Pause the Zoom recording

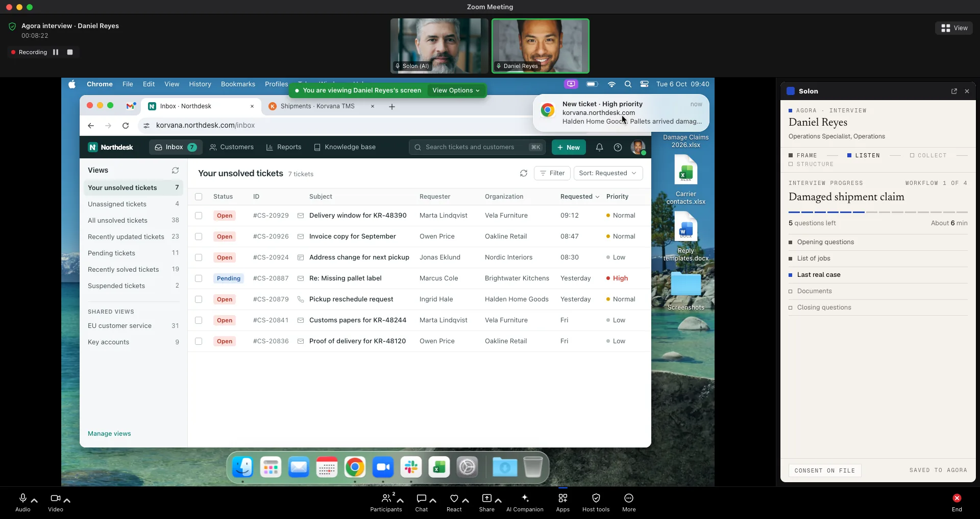point(56,52)
